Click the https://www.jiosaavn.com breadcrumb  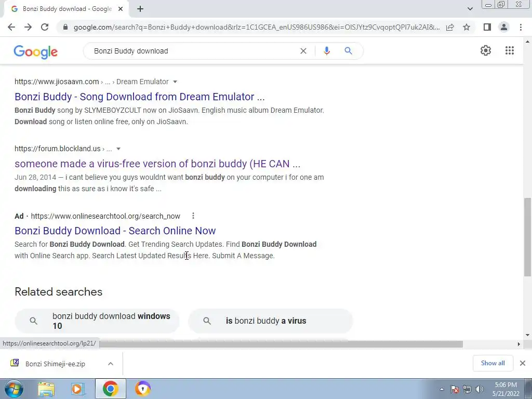click(x=57, y=82)
